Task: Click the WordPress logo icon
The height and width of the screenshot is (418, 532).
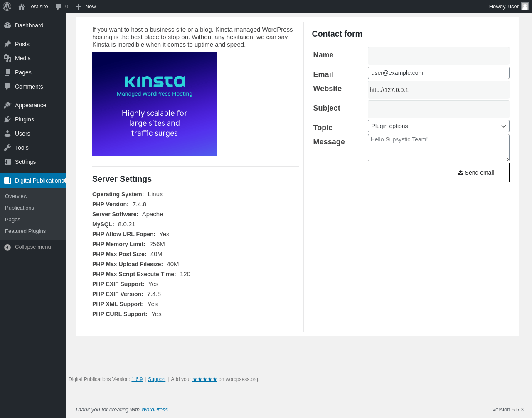Action: click(7, 7)
